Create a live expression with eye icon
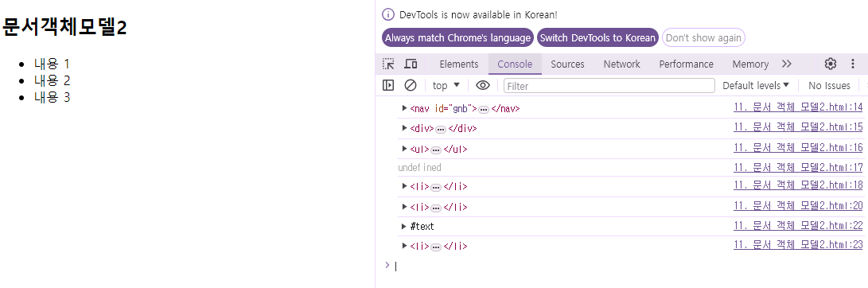 pos(483,85)
